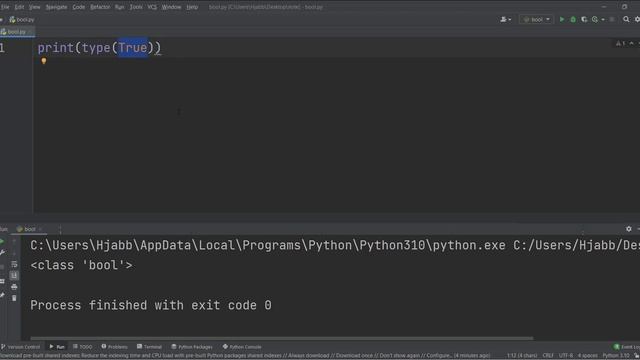This screenshot has width=640, height=360.
Task: Open the Code menu
Action: coord(78,7)
